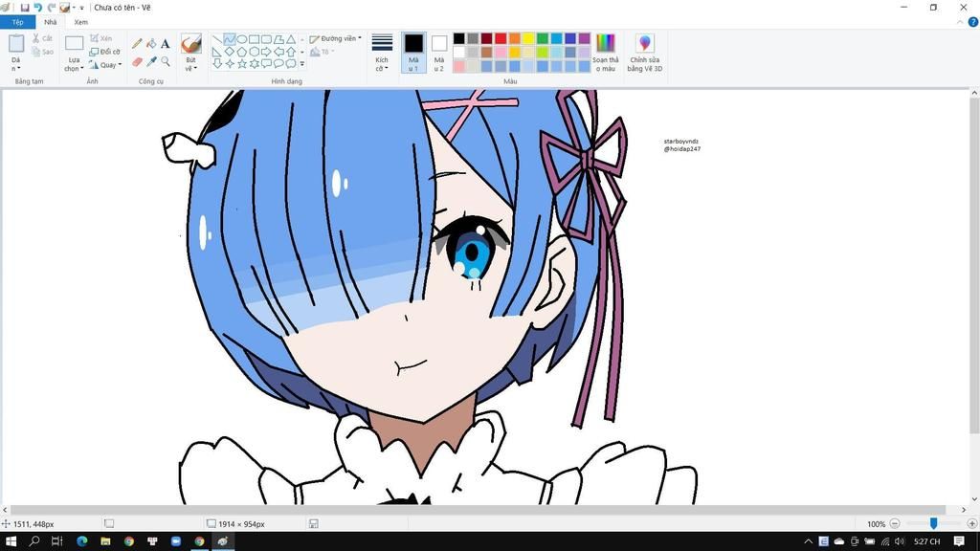Select Màu 1 foreground color box
Image resolution: width=980 pixels, height=551 pixels.
(413, 53)
